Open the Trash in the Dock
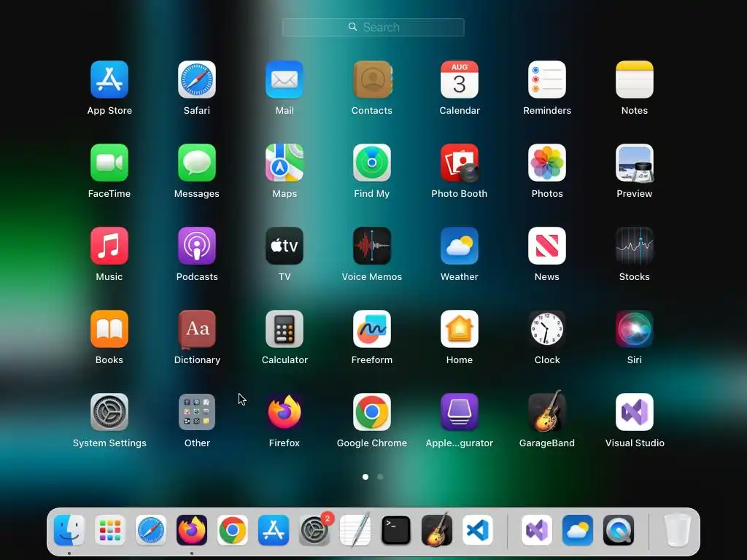The height and width of the screenshot is (560, 747). point(678,530)
